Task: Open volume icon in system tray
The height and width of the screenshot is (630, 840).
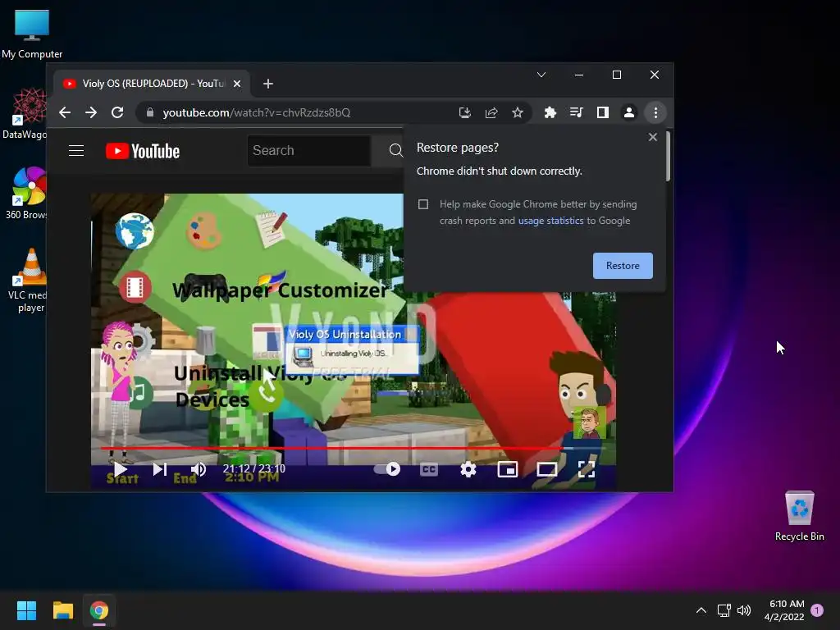Action: 744,610
